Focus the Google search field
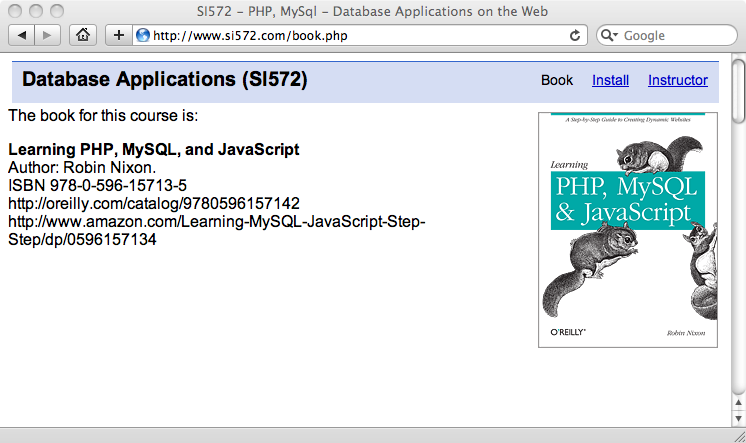Image resolution: width=746 pixels, height=443 pixels. [667, 35]
